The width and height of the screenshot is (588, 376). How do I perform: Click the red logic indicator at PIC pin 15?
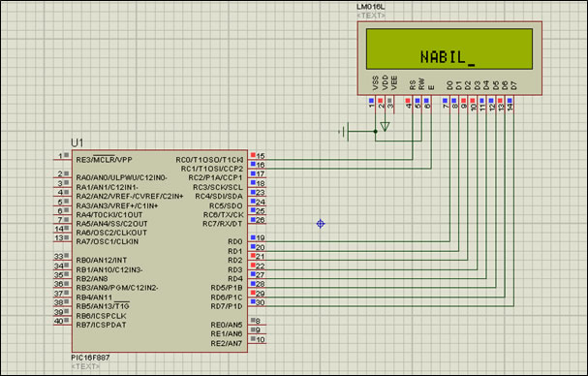click(253, 155)
